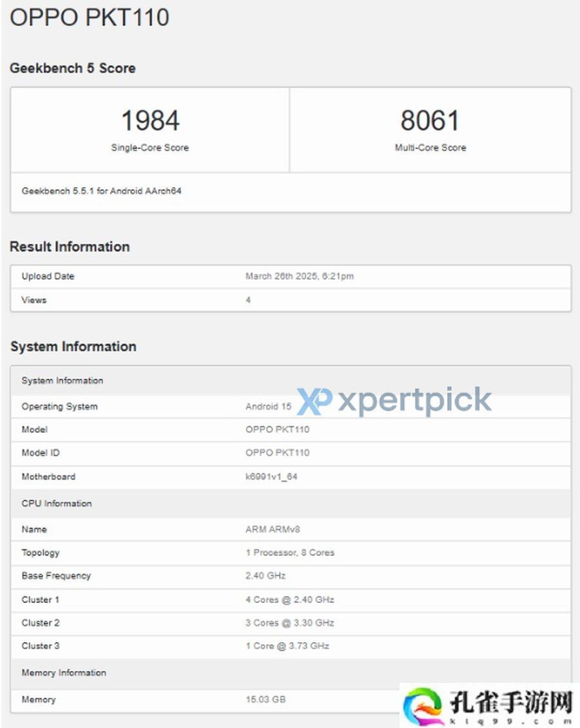Click the views count value 4
Viewport: 580px width, 728px height.
click(248, 300)
